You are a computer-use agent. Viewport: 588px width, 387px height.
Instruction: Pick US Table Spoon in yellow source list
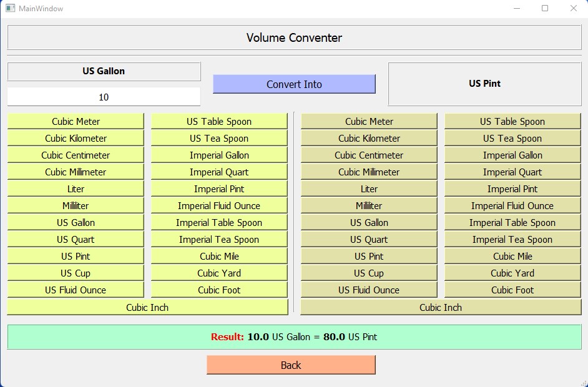tap(219, 122)
